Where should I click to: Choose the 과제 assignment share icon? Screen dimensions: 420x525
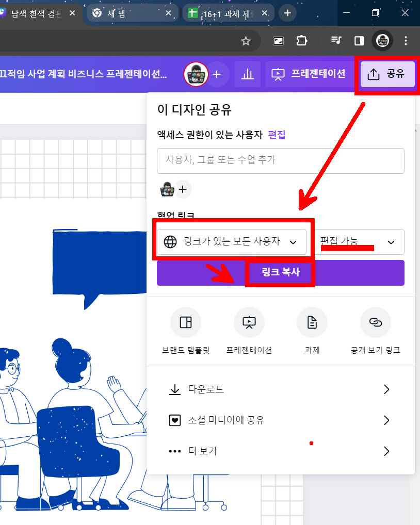point(312,322)
